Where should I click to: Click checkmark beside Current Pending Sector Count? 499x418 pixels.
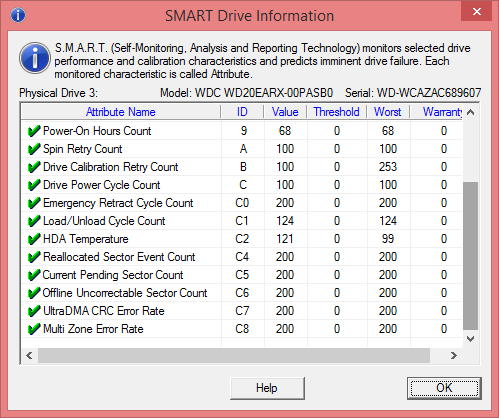coord(34,275)
